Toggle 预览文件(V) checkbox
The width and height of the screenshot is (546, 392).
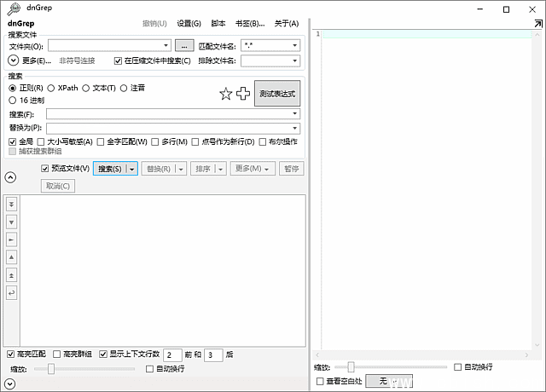click(x=44, y=169)
